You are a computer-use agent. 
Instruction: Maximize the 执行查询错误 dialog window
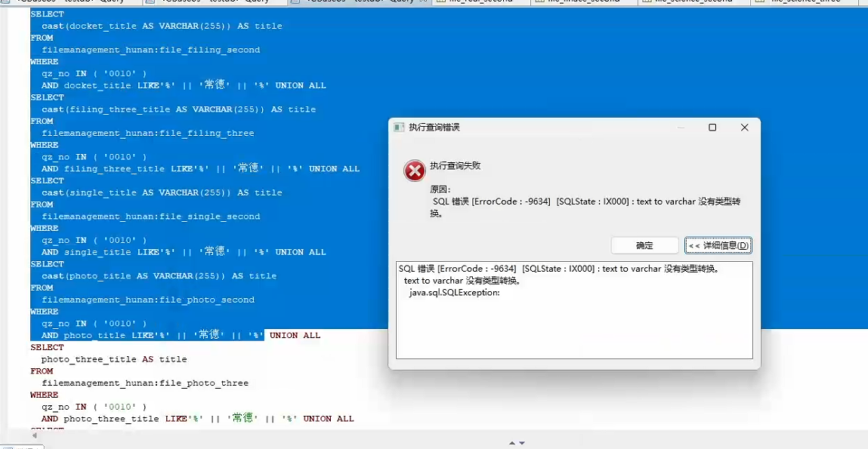point(712,128)
